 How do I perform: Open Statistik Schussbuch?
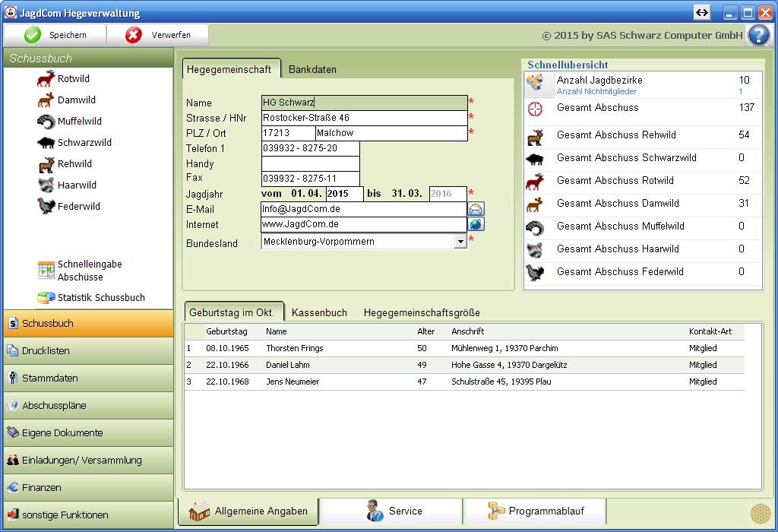(100, 298)
